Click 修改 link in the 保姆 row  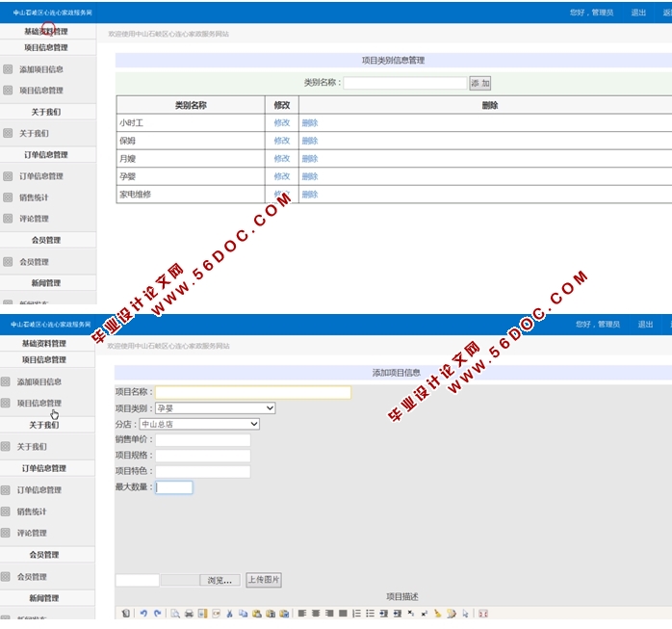pos(282,141)
